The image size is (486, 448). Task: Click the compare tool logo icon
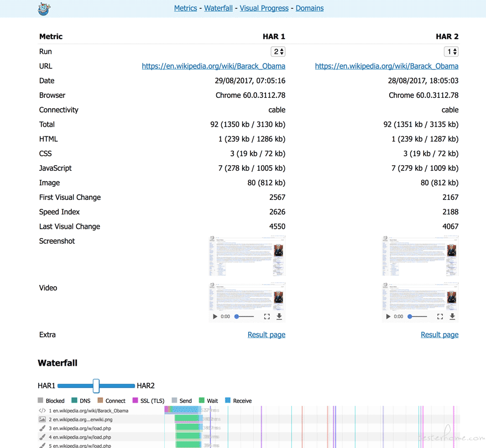tap(44, 9)
